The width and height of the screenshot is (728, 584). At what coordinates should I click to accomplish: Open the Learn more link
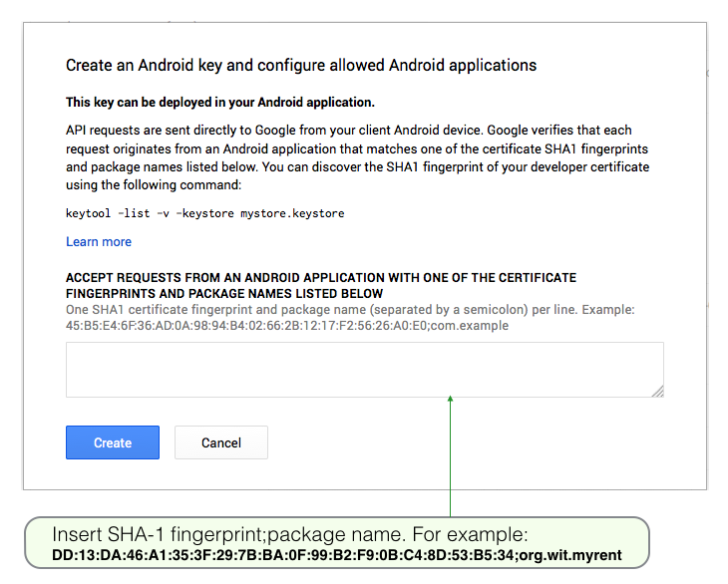(99, 241)
